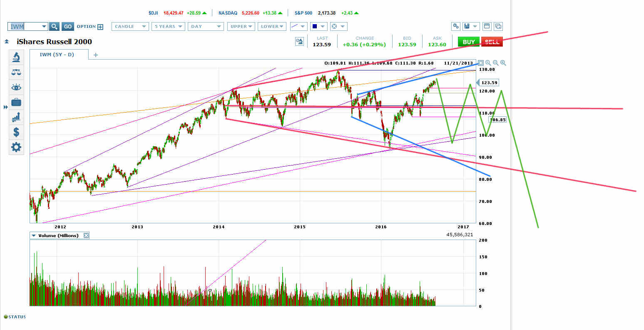Click the S&P 500 index link
This screenshot has height=330, width=644.
click(303, 13)
